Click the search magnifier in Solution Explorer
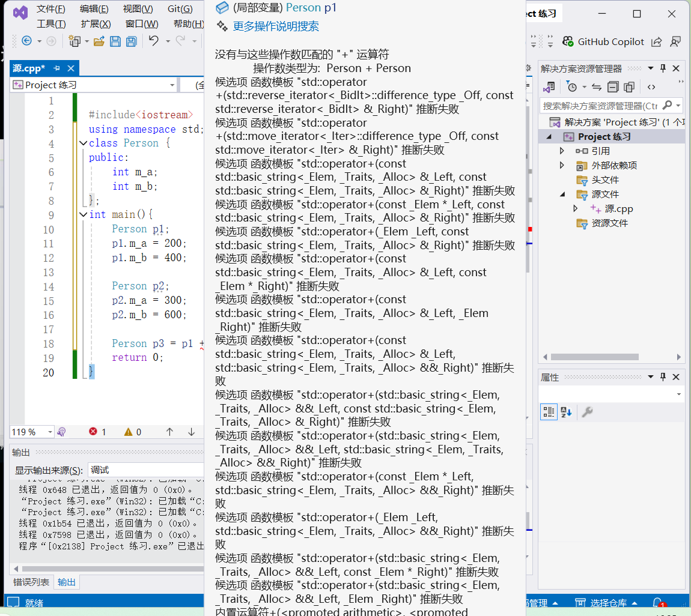The width and height of the screenshot is (691, 616). pyautogui.click(x=667, y=105)
